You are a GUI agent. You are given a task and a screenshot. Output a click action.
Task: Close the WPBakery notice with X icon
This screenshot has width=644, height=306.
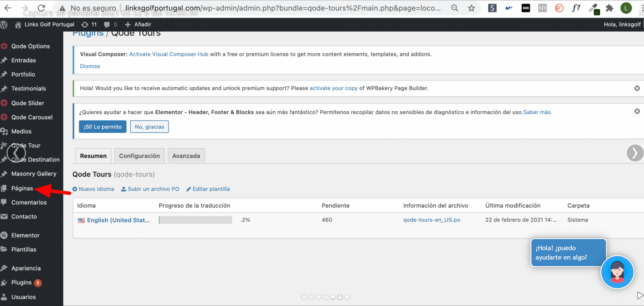point(637,88)
